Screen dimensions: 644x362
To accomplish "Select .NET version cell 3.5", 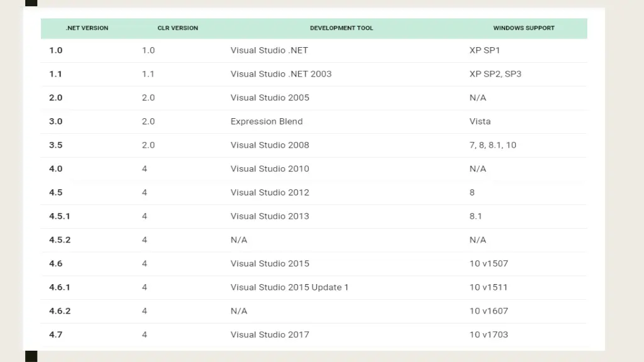I will pos(56,145).
